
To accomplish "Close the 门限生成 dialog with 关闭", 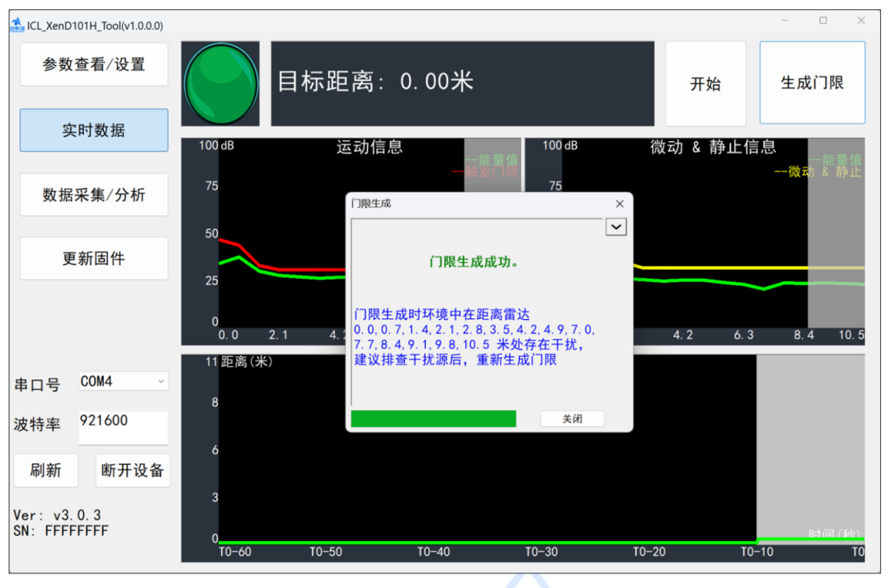I will pos(572,418).
